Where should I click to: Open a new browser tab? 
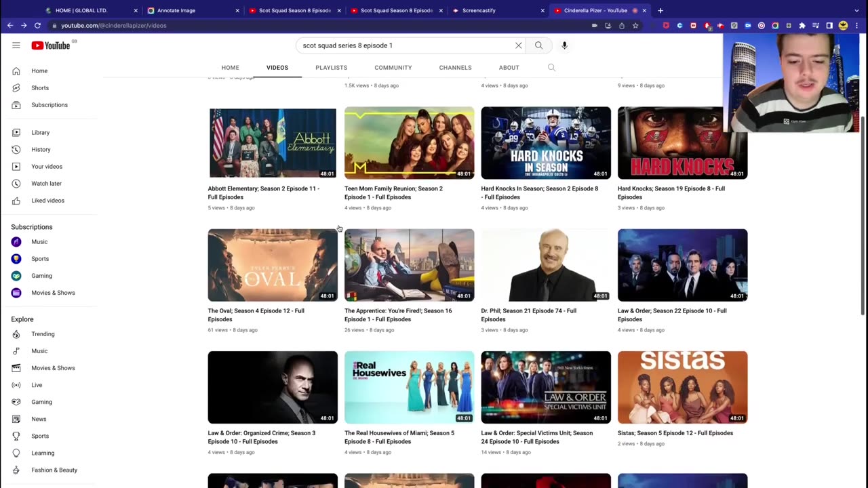coord(660,11)
